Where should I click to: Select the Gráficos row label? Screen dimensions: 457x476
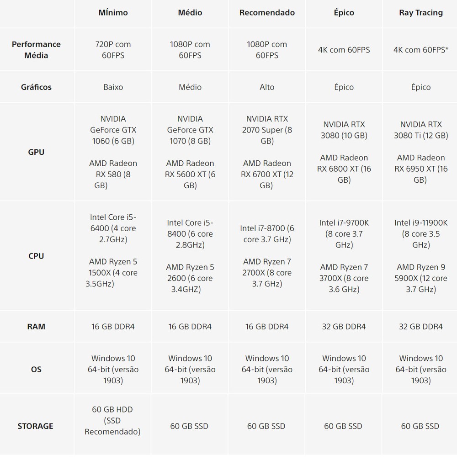pos(36,87)
